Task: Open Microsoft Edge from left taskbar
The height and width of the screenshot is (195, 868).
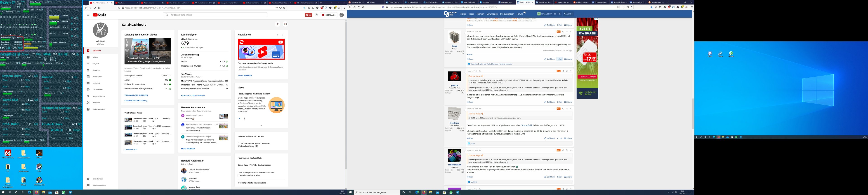Action: pyautogui.click(x=30, y=192)
